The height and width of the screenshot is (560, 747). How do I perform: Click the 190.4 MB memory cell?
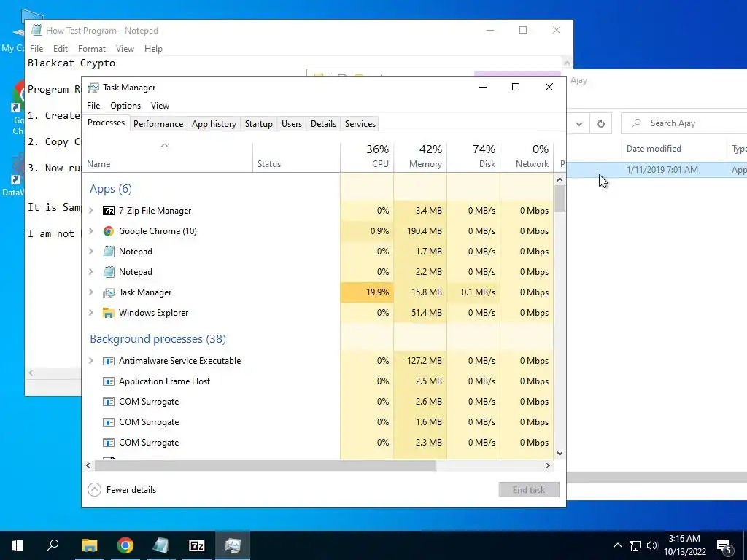420,231
